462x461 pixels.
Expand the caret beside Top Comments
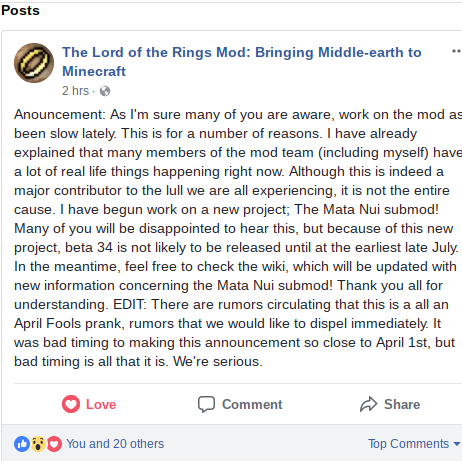click(457, 444)
